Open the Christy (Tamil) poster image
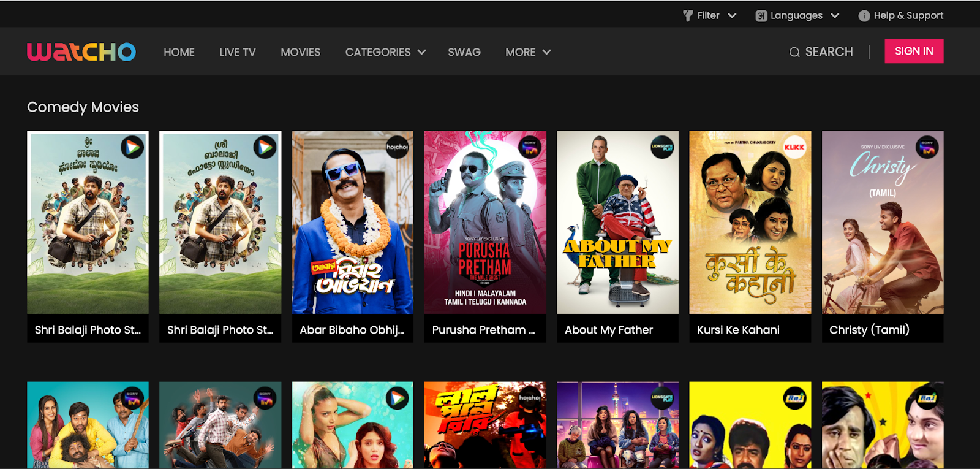The image size is (980, 469). coord(883,222)
